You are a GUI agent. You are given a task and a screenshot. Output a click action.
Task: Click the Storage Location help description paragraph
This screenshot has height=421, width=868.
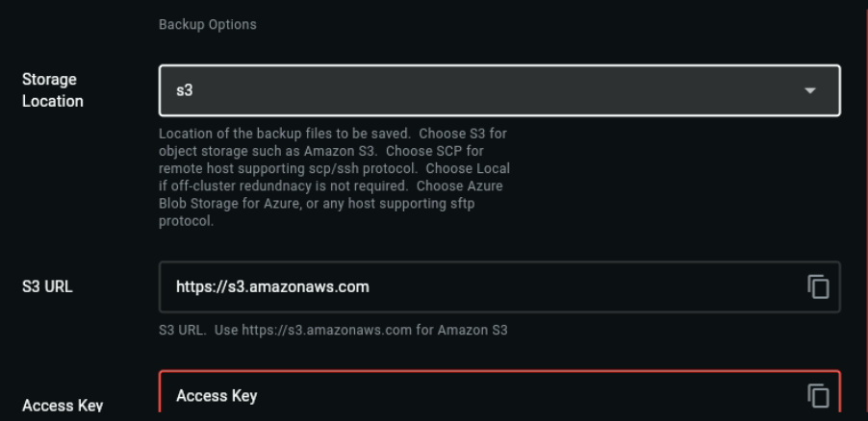[x=334, y=177]
